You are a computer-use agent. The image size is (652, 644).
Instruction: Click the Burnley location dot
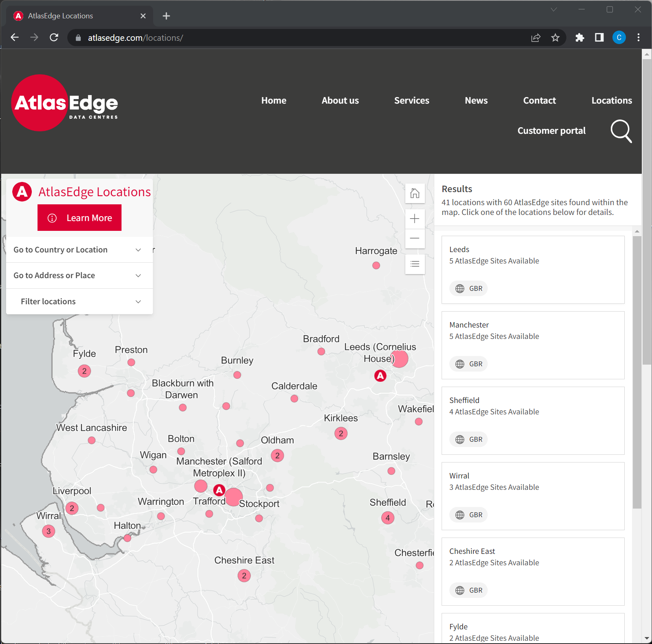pos(237,375)
